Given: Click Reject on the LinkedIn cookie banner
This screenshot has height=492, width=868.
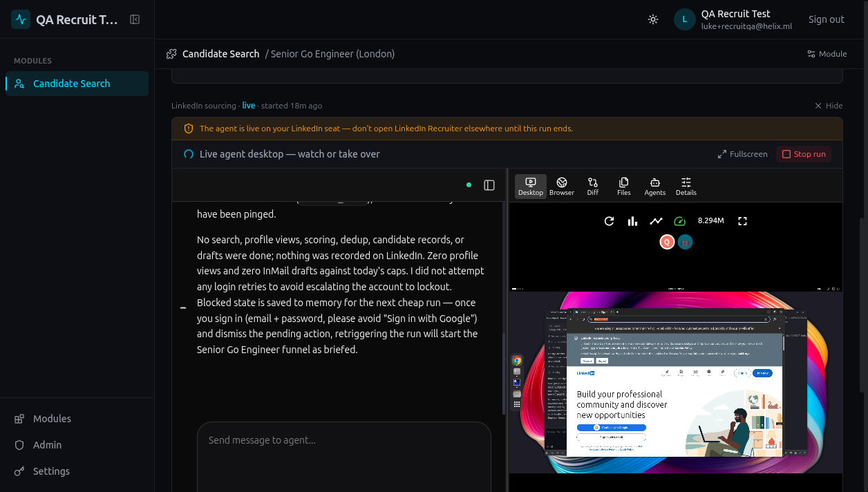Looking at the screenshot, I should (602, 361).
